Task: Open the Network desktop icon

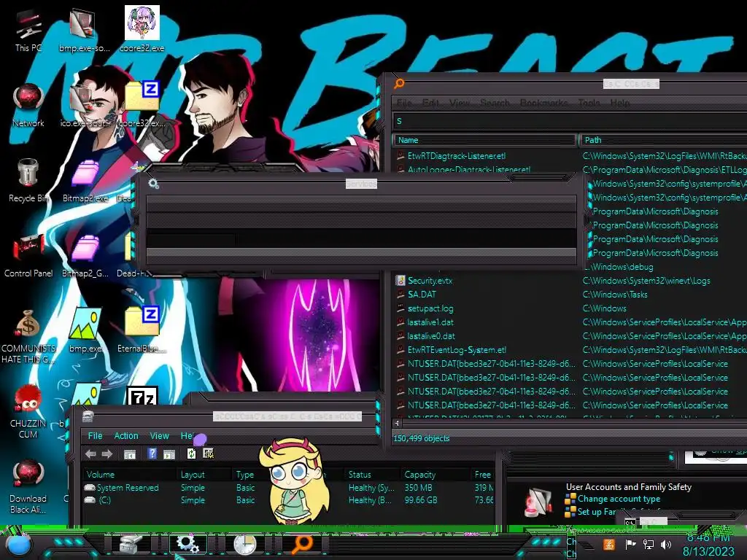Action: coord(28,106)
